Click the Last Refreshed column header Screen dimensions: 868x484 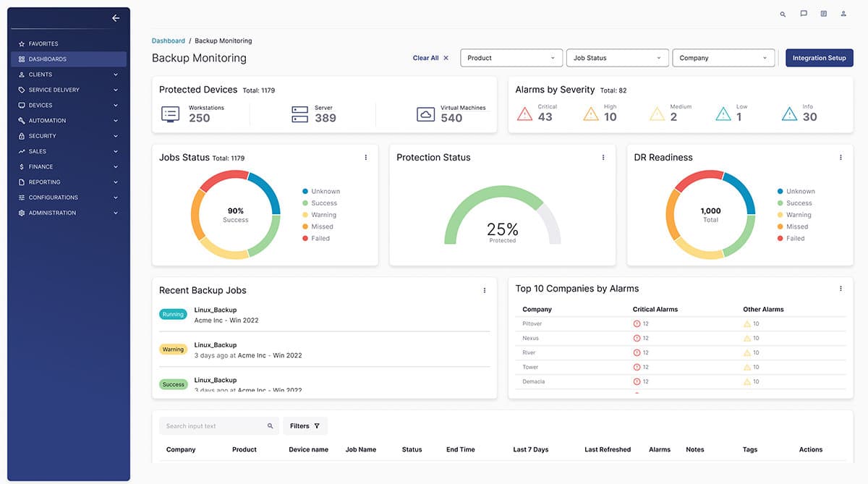pyautogui.click(x=608, y=449)
